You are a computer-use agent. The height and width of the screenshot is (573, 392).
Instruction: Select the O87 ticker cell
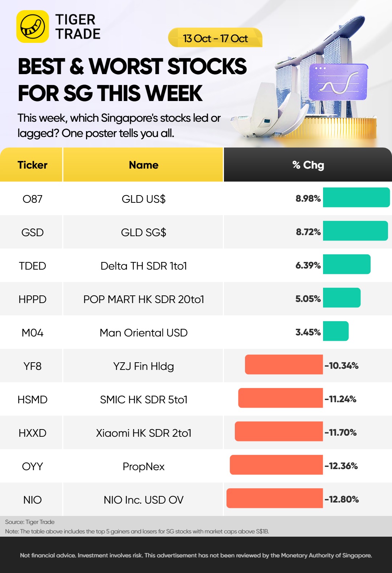[32, 199]
